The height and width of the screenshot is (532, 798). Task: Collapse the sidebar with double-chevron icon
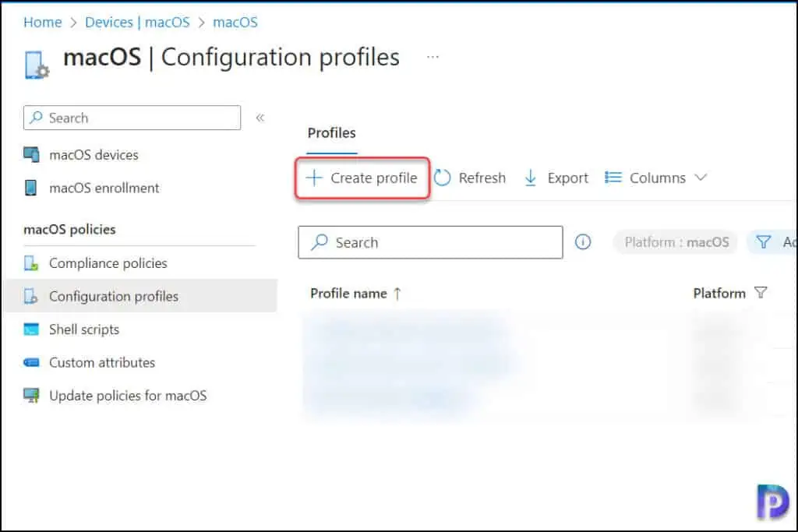[260, 118]
